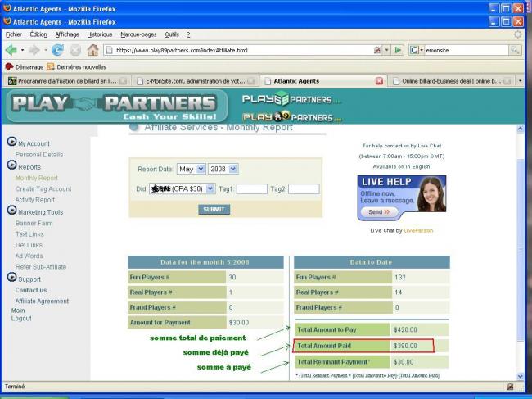Viewport: 532px width, 399px height.
Task: Open Activity Report link
Action: [35, 200]
